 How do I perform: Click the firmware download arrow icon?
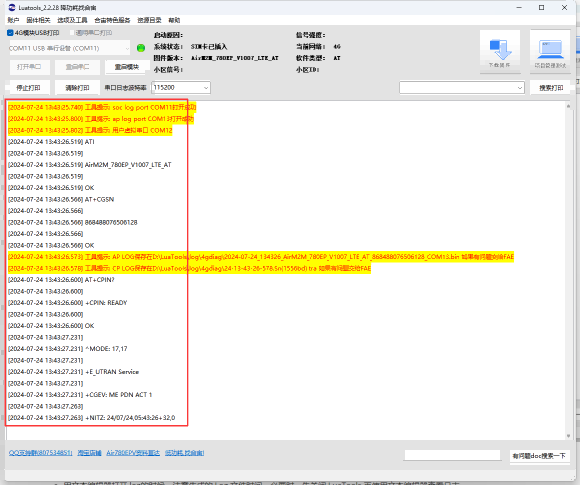coord(500,50)
